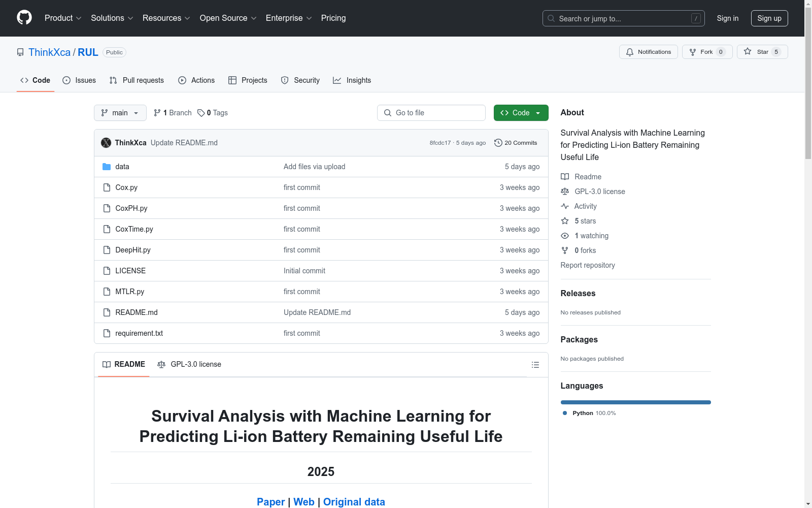Click 'Add files via upload' commit message
This screenshot has height=508, width=812.
click(314, 167)
